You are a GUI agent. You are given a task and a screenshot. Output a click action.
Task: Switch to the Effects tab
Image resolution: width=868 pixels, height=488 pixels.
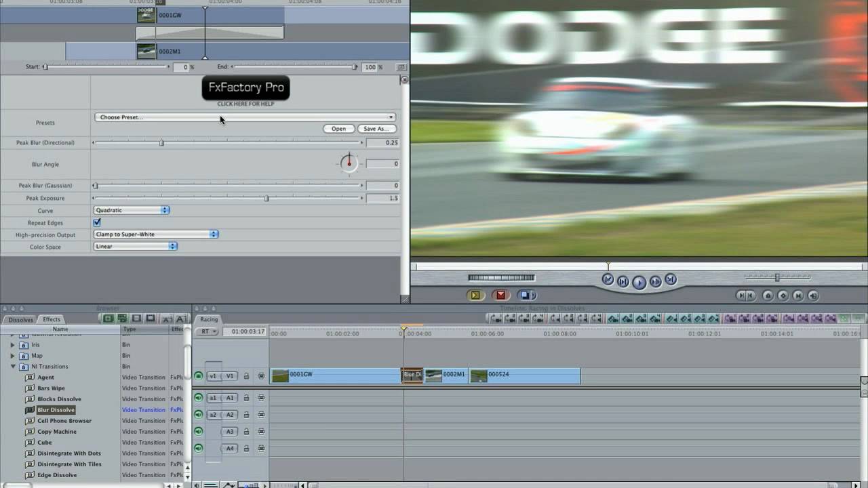[x=52, y=319]
